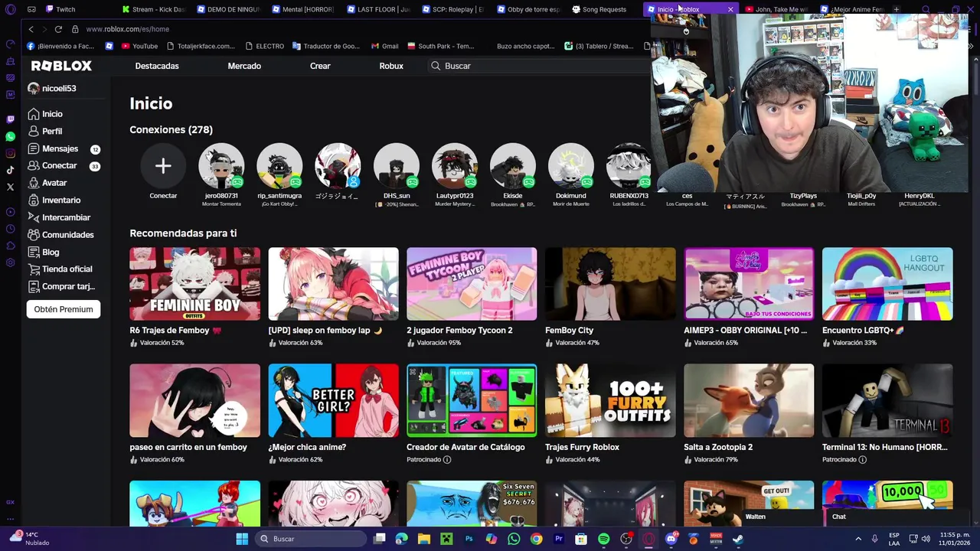
Task: Open rip_santimugra connection avatar
Action: click(279, 166)
